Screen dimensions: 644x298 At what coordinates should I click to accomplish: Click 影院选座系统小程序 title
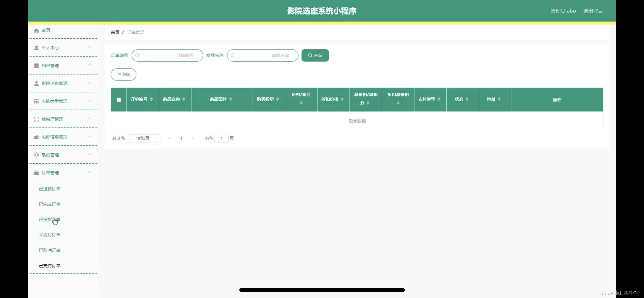coord(322,11)
